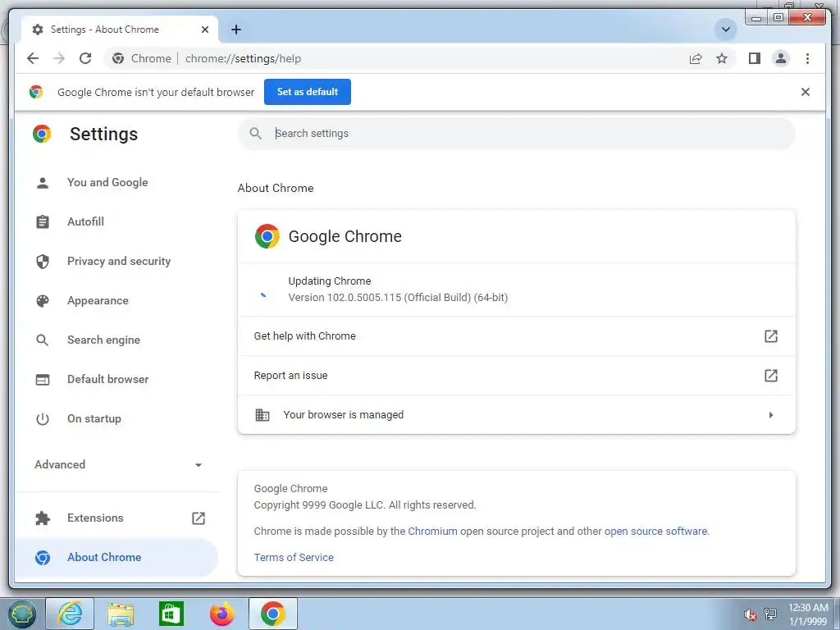
Task: Open the Terms of Service link
Action: pos(294,558)
